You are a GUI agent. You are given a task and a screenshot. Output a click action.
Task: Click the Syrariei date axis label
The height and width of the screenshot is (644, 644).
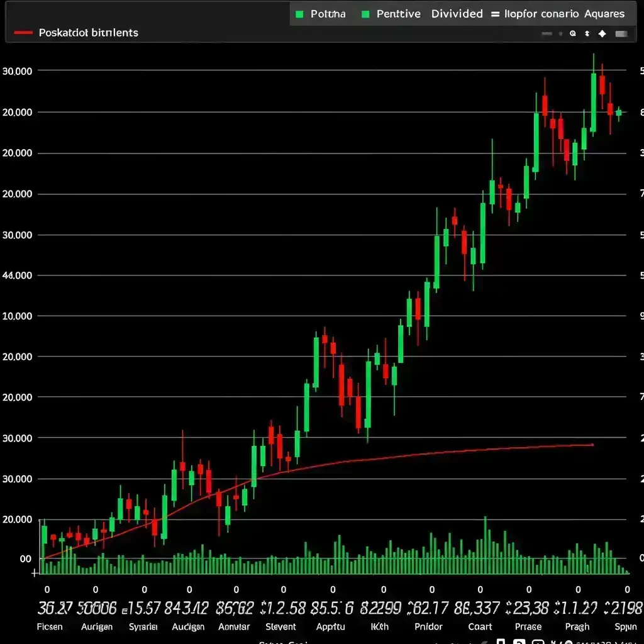[143, 627]
